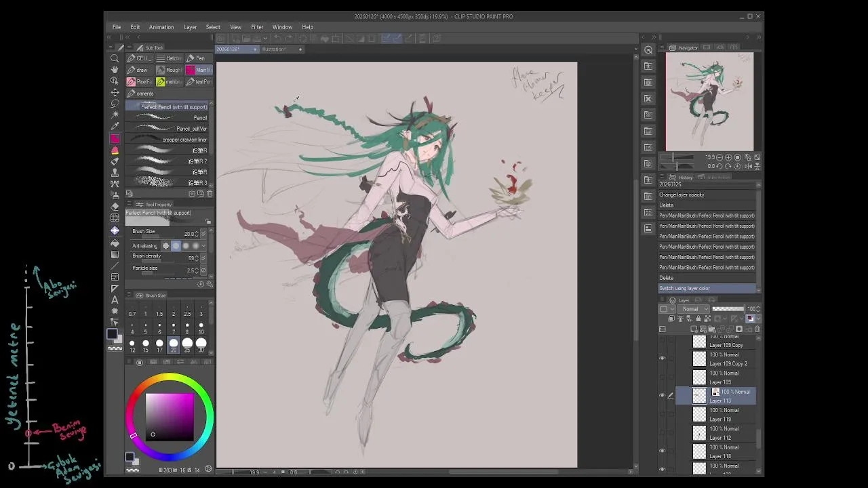
Task: Select the Text tool
Action: pyautogui.click(x=115, y=300)
